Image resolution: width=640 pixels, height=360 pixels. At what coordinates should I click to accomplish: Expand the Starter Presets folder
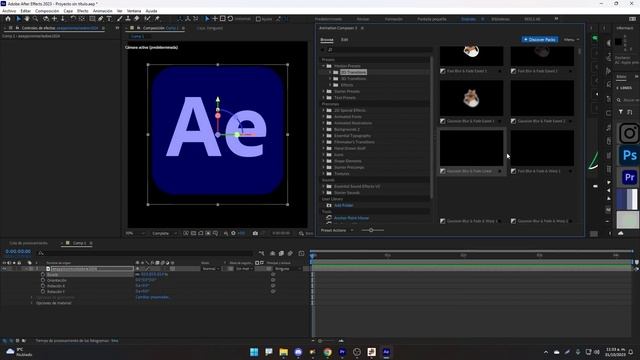324,91
